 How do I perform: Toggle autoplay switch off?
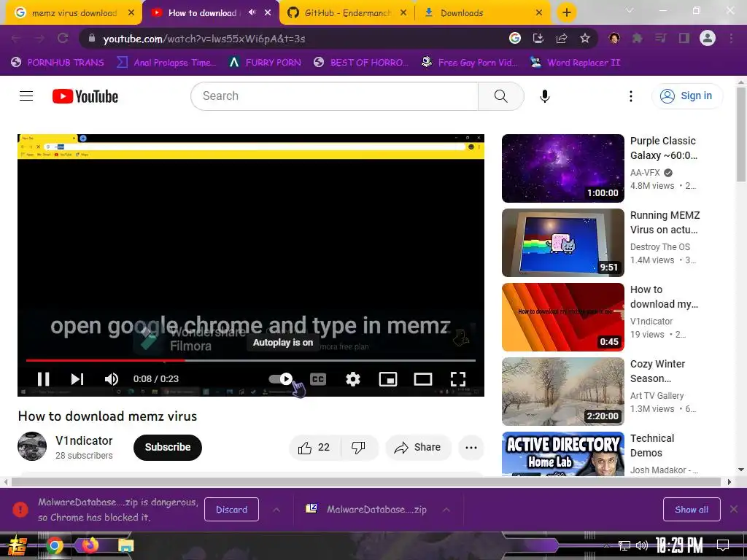[281, 379]
